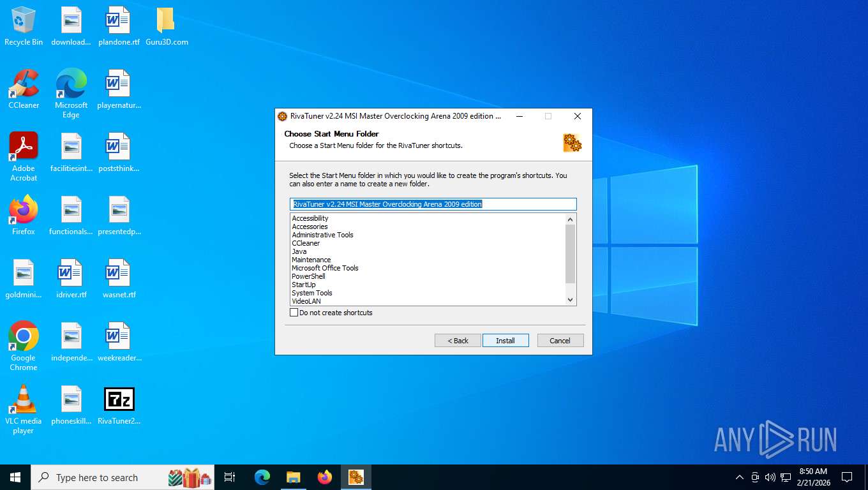Select the poststhink document icon
The width and height of the screenshot is (868, 490).
119,153
